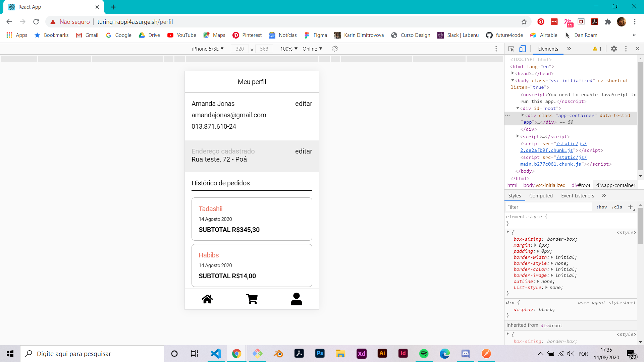
Task: Open Chrome extensions puzzle icon
Action: [608, 22]
